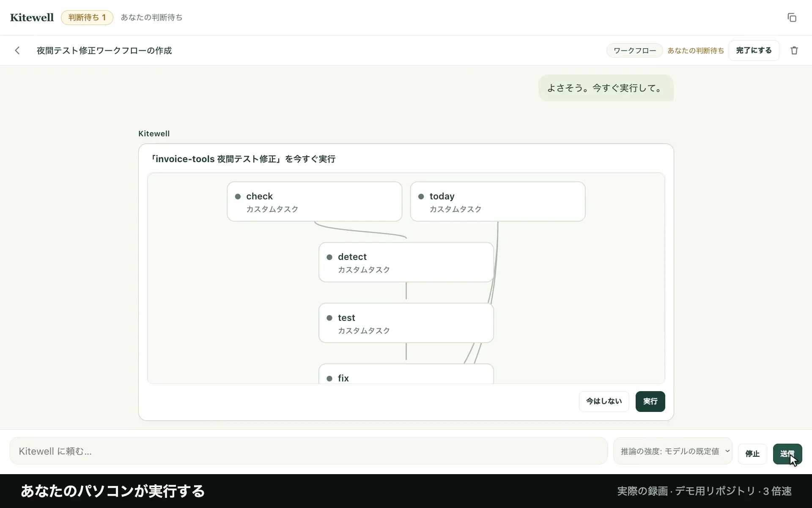Screen dimensions: 812x508
Task: Click the 実行 button to run the workflow
Action: click(650, 401)
